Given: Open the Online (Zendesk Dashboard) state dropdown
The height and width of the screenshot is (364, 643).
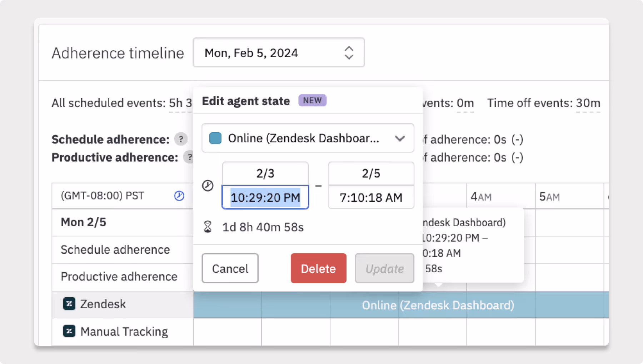Looking at the screenshot, I should click(x=308, y=138).
